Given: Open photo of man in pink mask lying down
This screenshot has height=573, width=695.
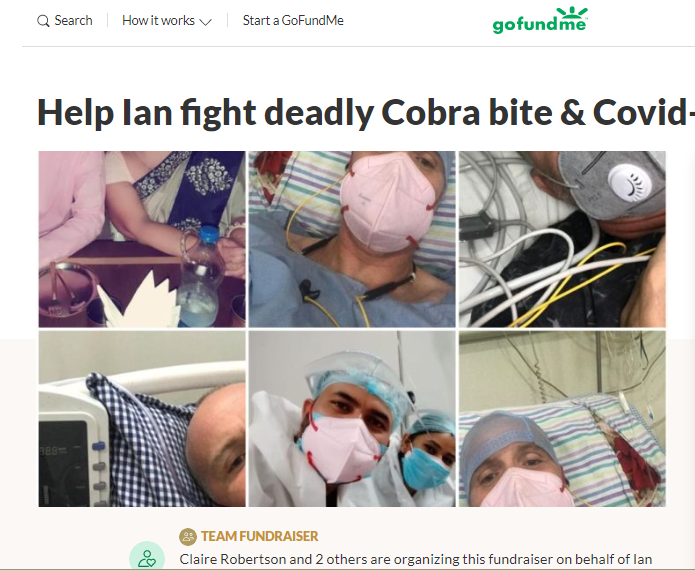Looking at the screenshot, I should point(352,239).
